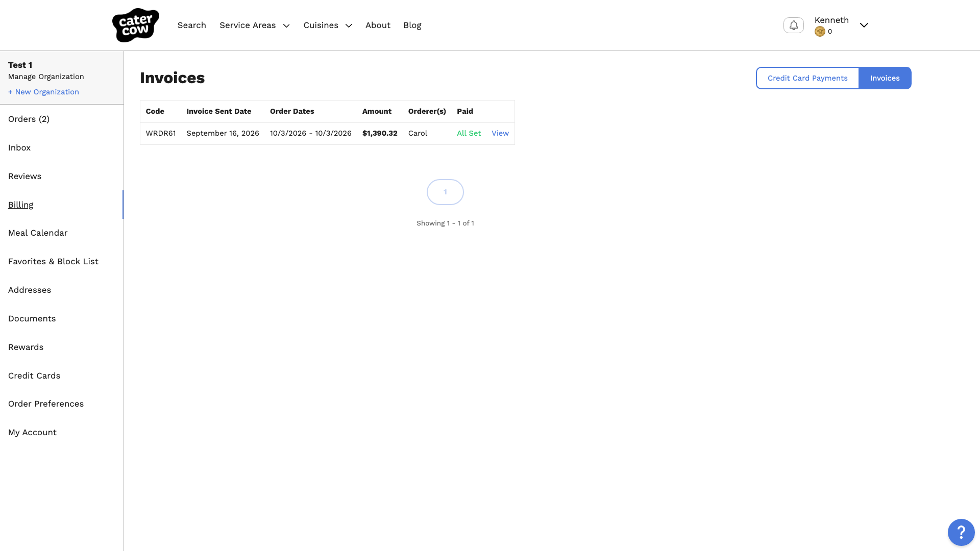Click the 10/3/2026 - 10/3/2026 order dates
This screenshot has width=980, height=551.
pyautogui.click(x=311, y=133)
